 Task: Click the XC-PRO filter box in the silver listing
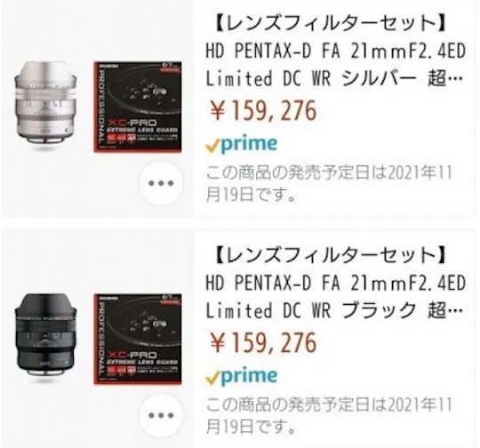(138, 107)
